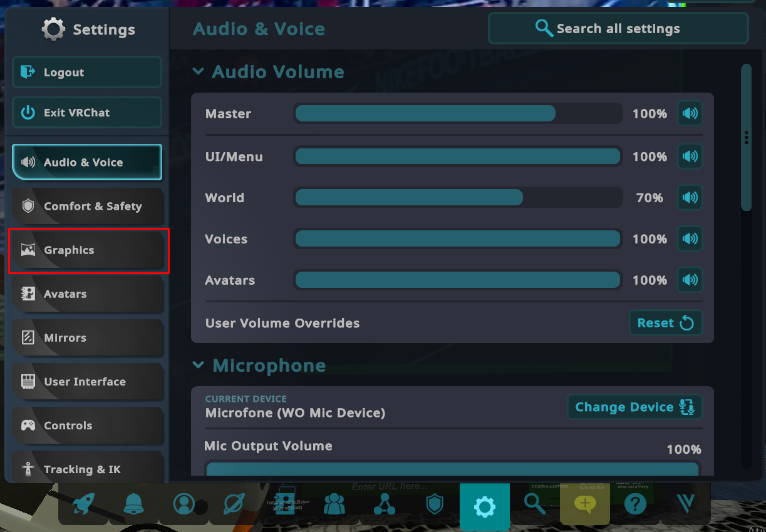The image size is (766, 532).
Task: Open the profile icon in bottom bar
Action: point(184,504)
